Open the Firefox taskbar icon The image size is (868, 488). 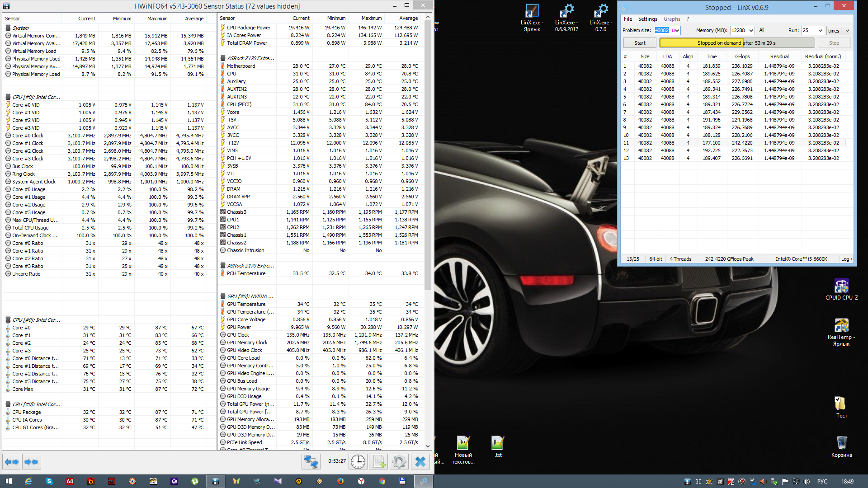(340, 481)
